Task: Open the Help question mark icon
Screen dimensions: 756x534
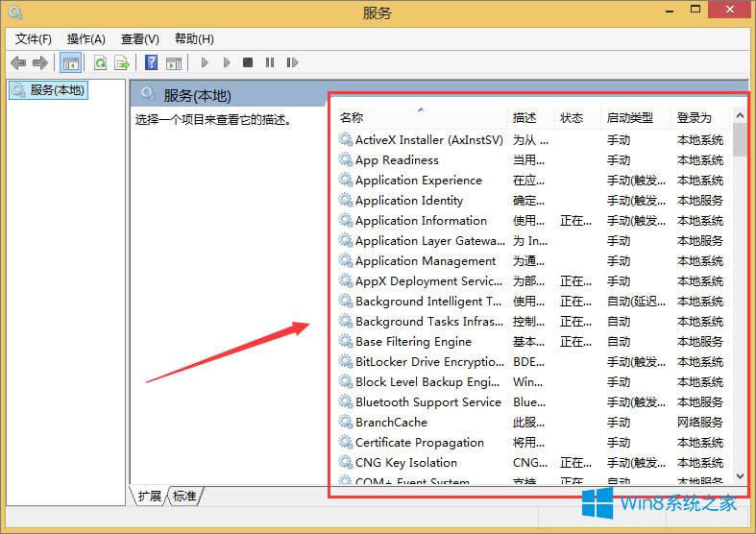Action: click(152, 62)
